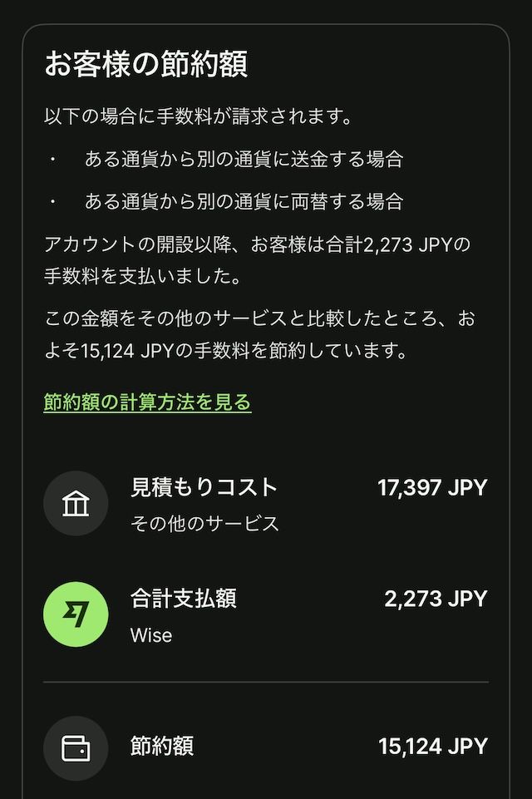Tap the green Wise logo icon
Screen dimensions: 532x799
[x=76, y=614]
